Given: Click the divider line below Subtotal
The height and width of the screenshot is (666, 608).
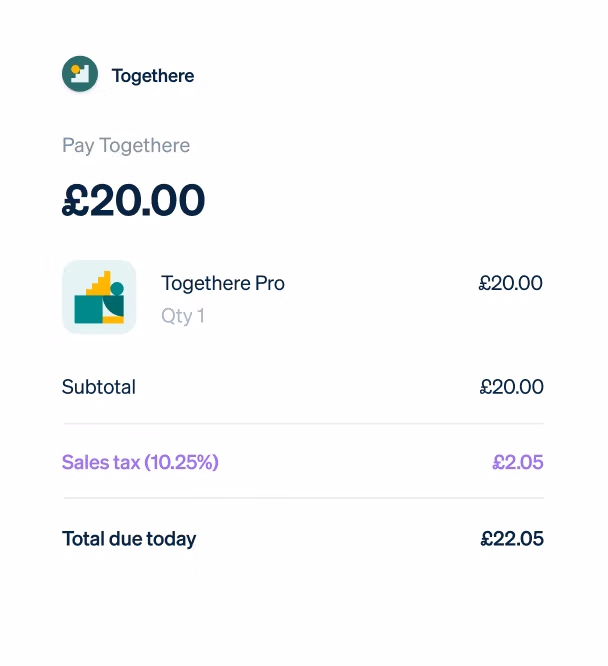Looking at the screenshot, I should [x=303, y=423].
